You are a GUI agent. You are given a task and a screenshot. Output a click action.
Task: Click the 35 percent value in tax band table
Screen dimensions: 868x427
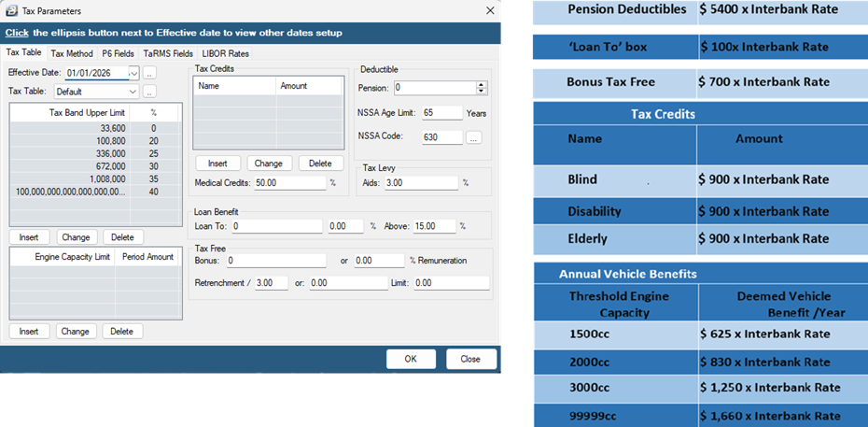point(153,178)
